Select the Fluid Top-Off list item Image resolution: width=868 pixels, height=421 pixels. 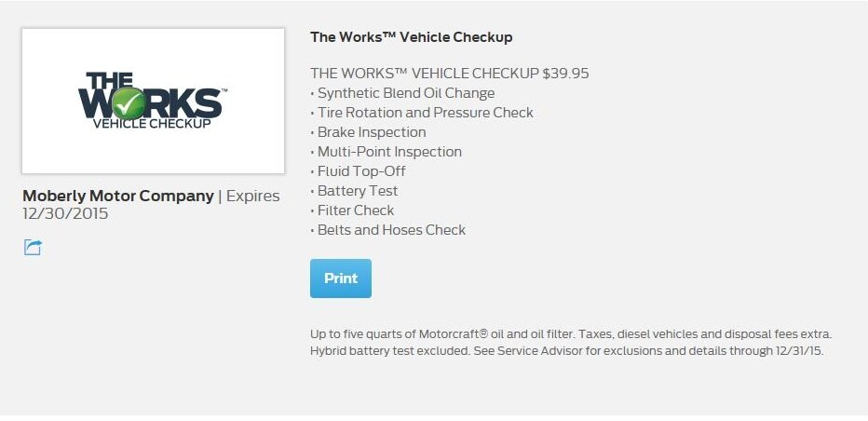(x=361, y=171)
